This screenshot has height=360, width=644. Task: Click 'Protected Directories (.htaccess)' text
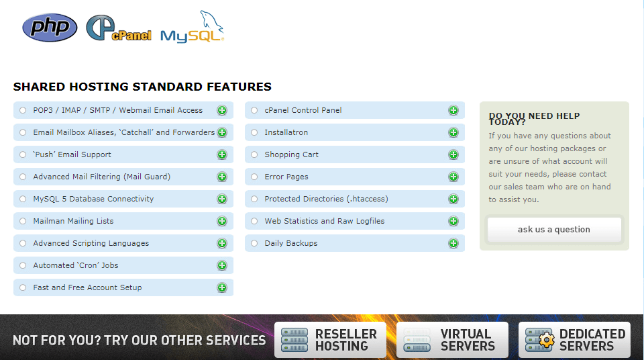[326, 199]
